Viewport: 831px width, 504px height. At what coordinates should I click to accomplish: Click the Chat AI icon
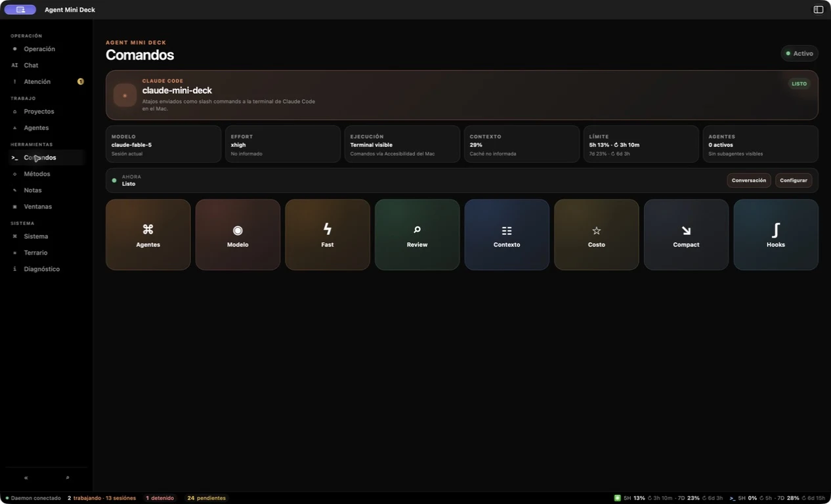coord(14,66)
